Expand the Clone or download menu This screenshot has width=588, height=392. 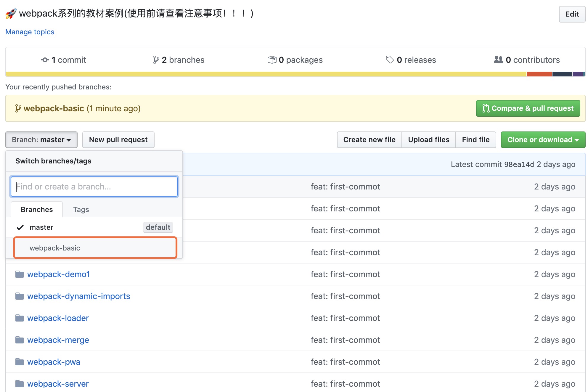(x=543, y=140)
